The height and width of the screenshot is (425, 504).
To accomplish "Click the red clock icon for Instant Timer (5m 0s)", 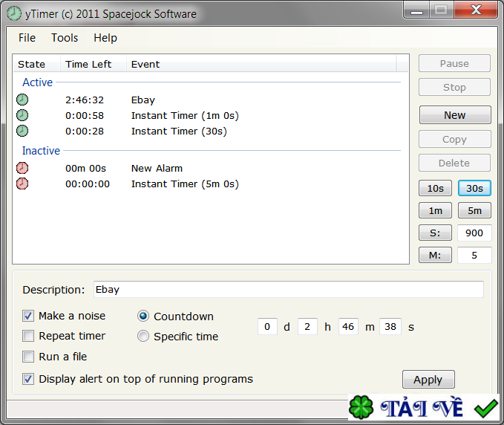I will tap(22, 184).
